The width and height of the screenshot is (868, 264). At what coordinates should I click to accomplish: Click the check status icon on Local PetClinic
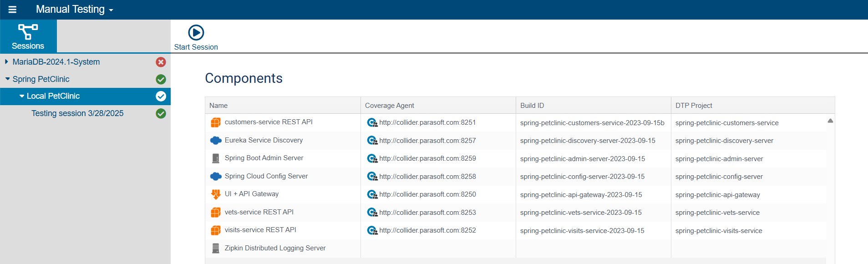pos(161,96)
